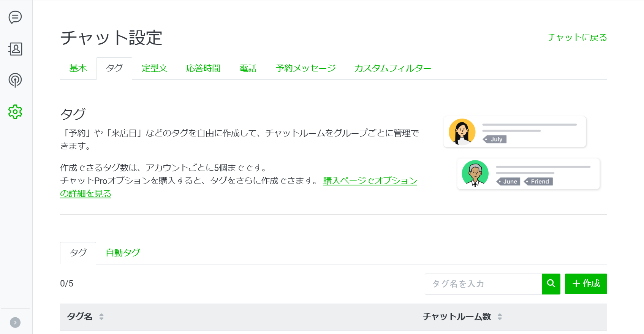Sort by チャットルーム数 column arrows

pyautogui.click(x=500, y=317)
